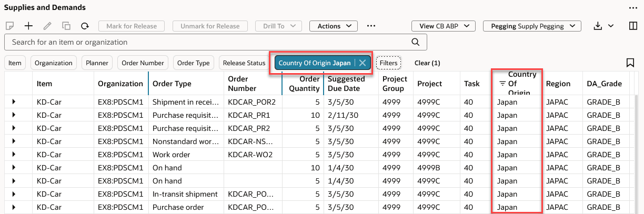644x214 pixels.
Task: Click the Clear (1) link
Action: pos(427,63)
